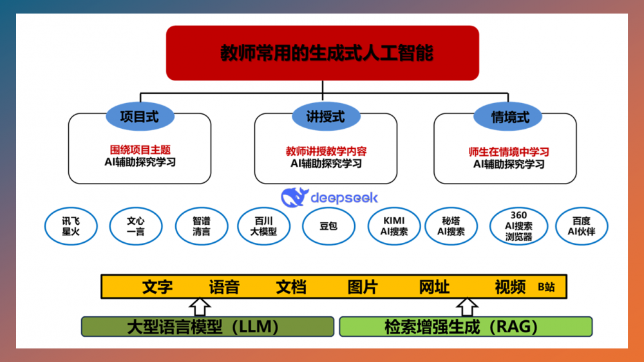Click the red title box 教师常用的生成式人工智能
Viewport: 644px width, 362px height.
323,53
